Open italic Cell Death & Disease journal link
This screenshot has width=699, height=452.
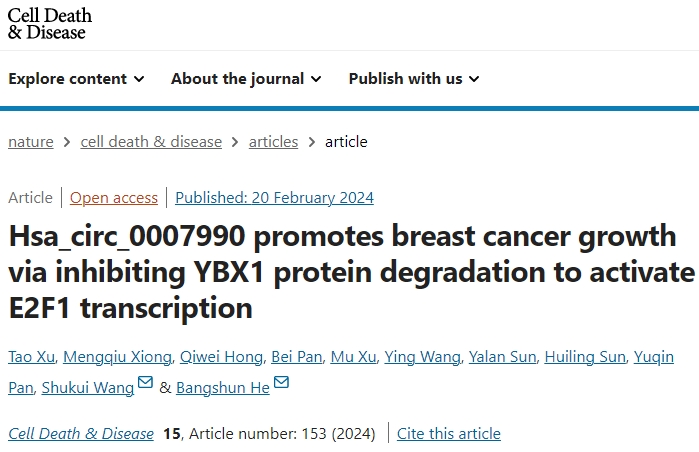click(x=81, y=433)
